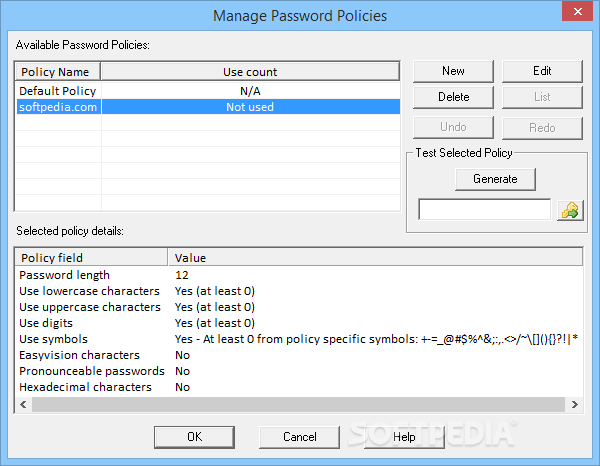Screen dimensions: 600x466
Task: Select the Easyvision characters row
Action: (x=299, y=355)
